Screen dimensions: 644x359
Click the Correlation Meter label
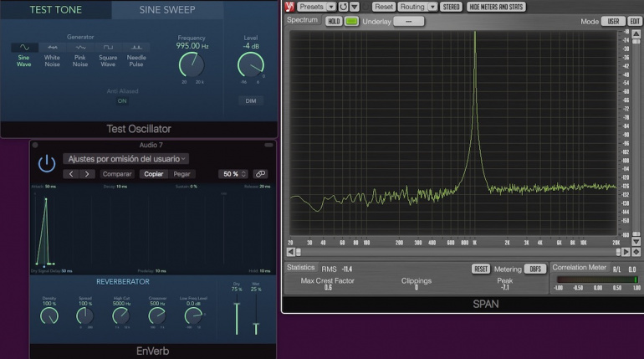point(579,268)
